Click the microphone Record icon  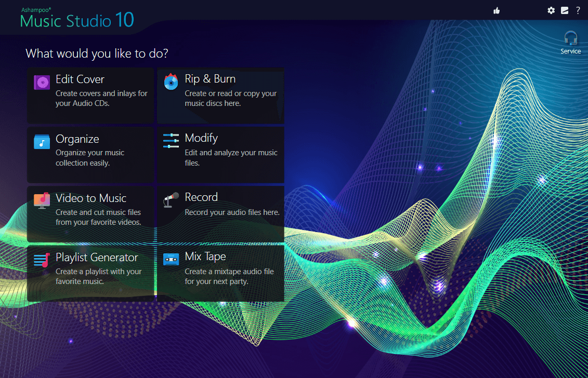pos(171,200)
